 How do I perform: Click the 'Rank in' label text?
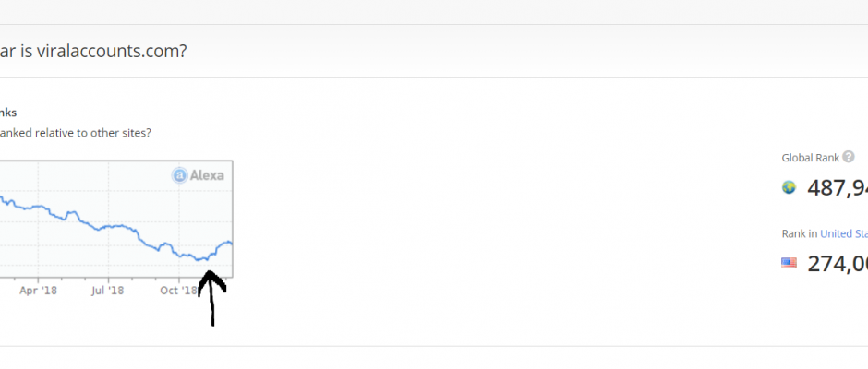tap(800, 233)
